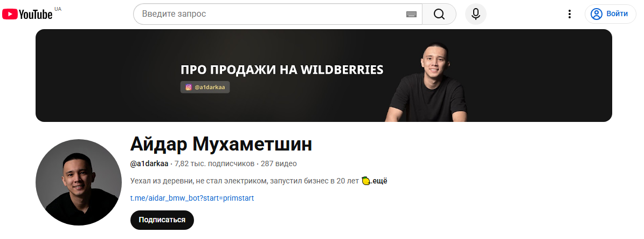Click the @a1darkaa badge on the banner

pyautogui.click(x=205, y=87)
